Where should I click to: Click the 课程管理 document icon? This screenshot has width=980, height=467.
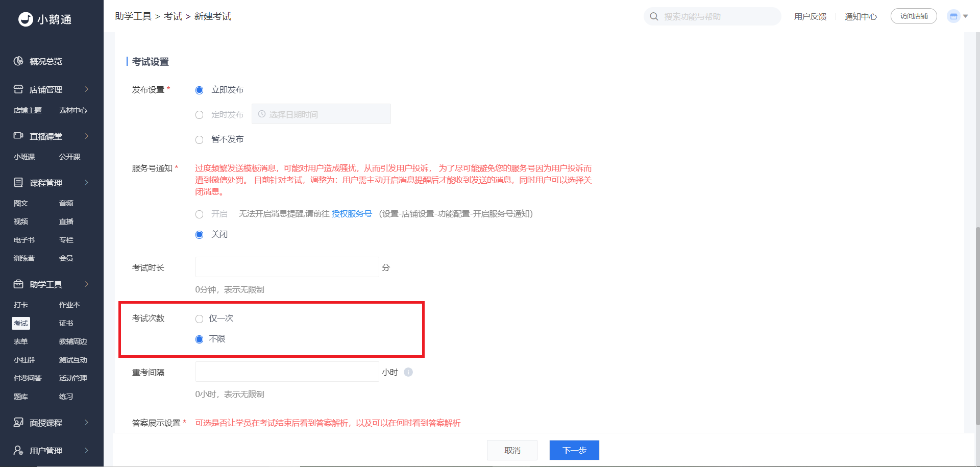(x=18, y=182)
